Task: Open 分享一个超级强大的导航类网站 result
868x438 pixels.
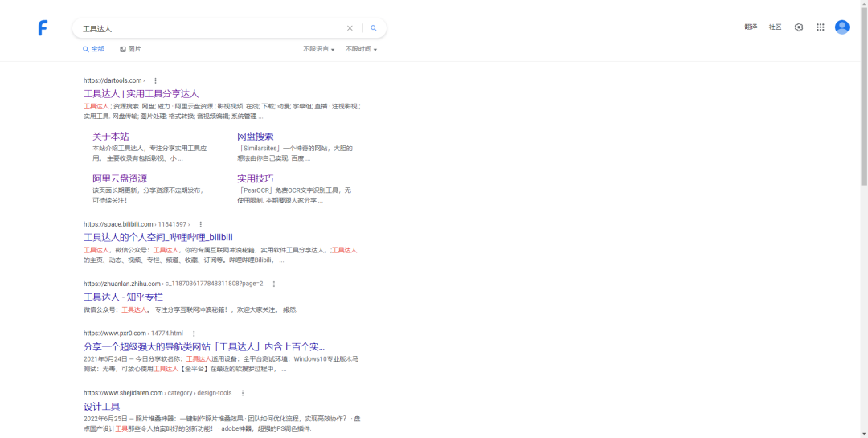Action: coord(204,346)
